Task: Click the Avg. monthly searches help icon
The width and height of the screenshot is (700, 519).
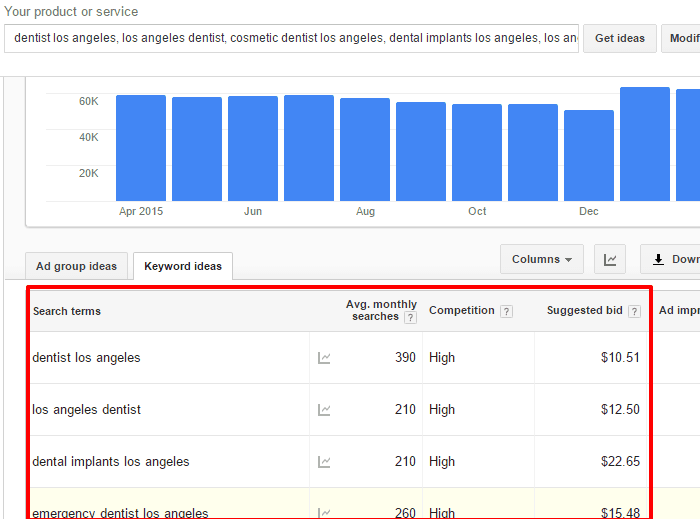Action: click(x=410, y=318)
